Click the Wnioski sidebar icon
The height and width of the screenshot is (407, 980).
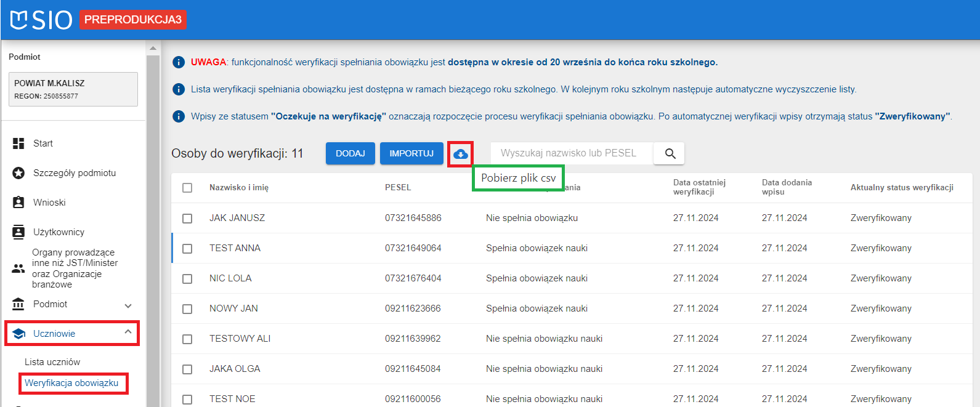point(18,203)
